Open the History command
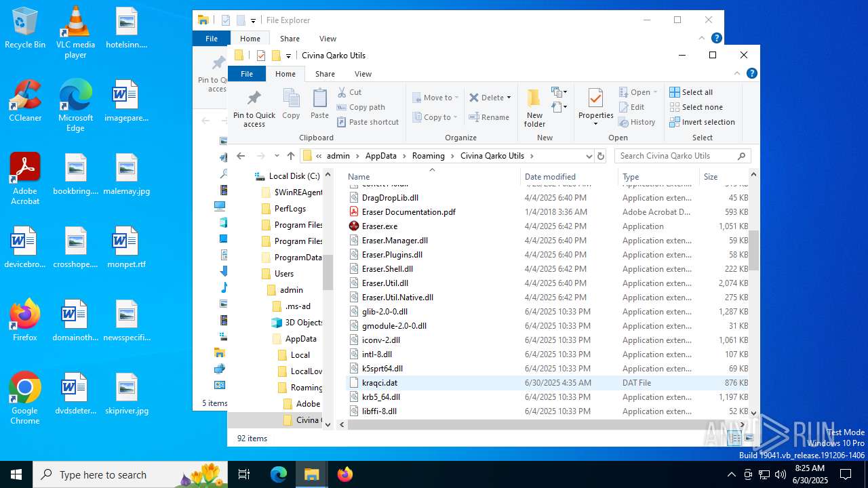Screen dimensions: 868x488 (x=637, y=122)
